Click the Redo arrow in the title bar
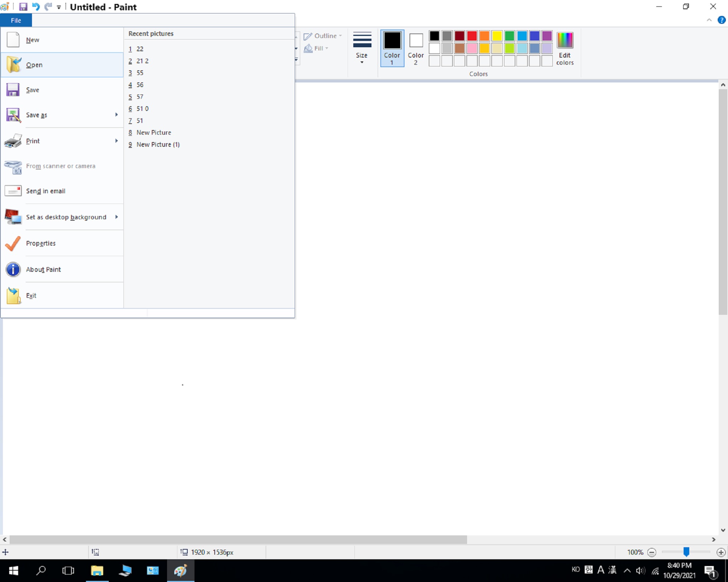The image size is (728, 582). pos(48,6)
